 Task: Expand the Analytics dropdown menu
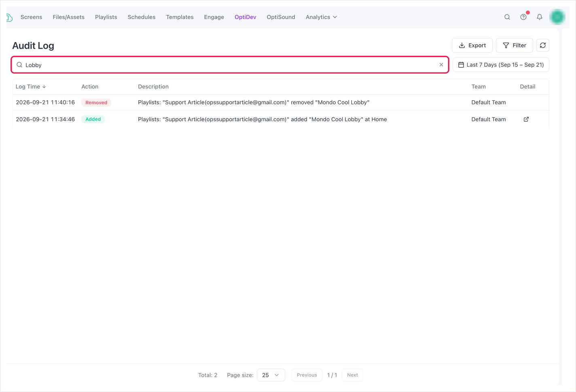(x=321, y=17)
